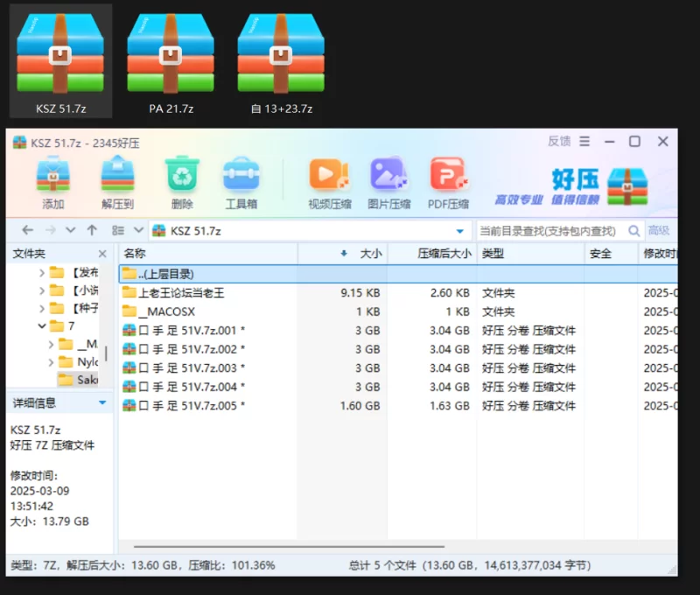Select the 51V.7z.004 volume file

coord(398,387)
